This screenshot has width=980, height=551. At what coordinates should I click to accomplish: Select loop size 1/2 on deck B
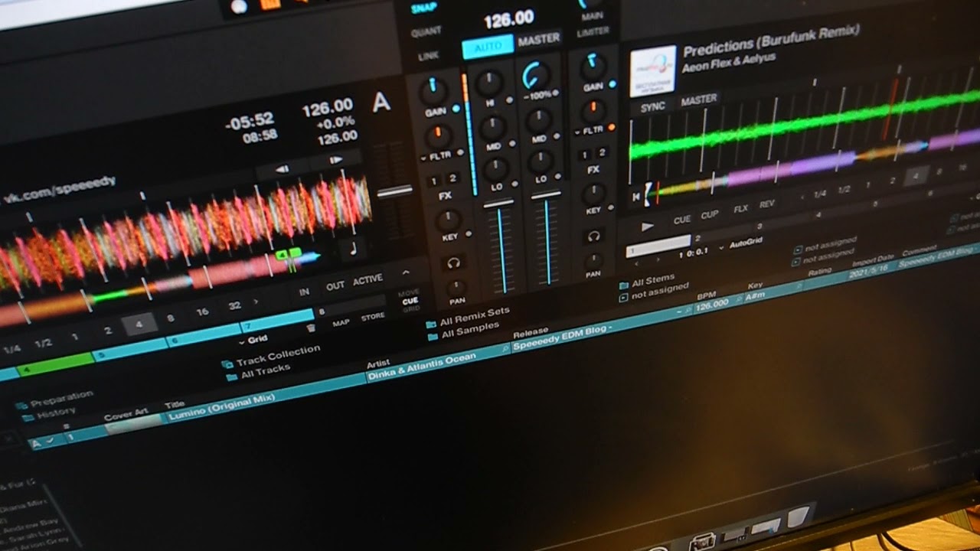coord(844,189)
